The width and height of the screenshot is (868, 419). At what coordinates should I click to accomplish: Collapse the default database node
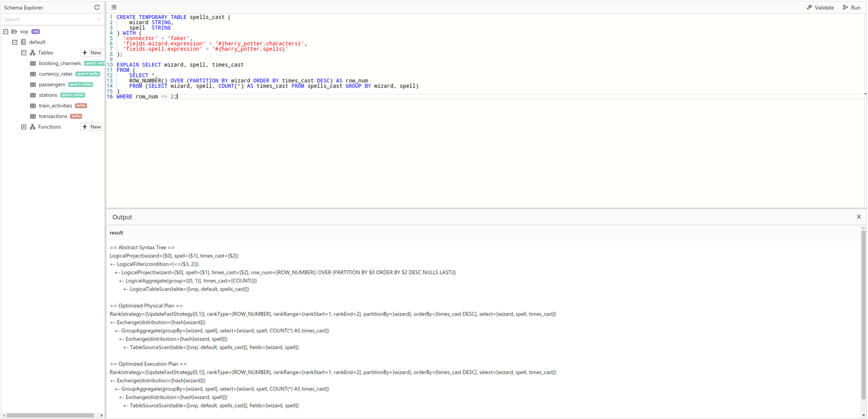[x=15, y=42]
